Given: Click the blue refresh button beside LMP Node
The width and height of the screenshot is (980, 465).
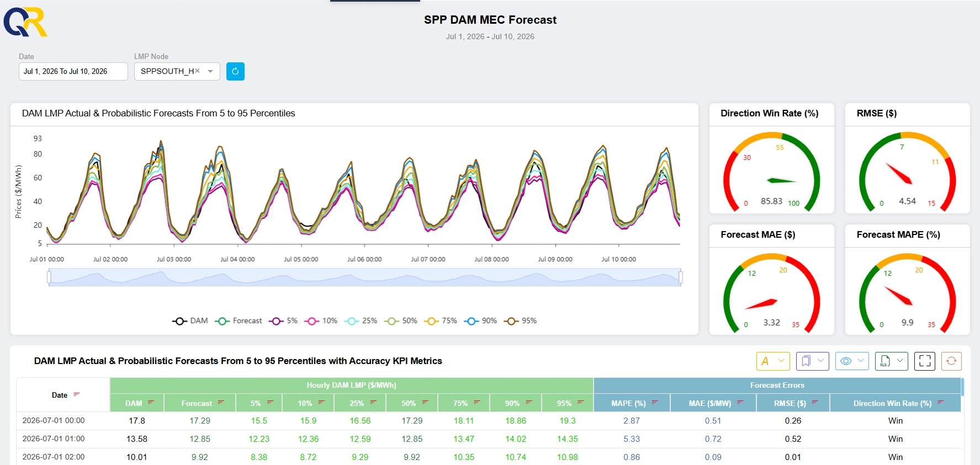Looking at the screenshot, I should [235, 71].
